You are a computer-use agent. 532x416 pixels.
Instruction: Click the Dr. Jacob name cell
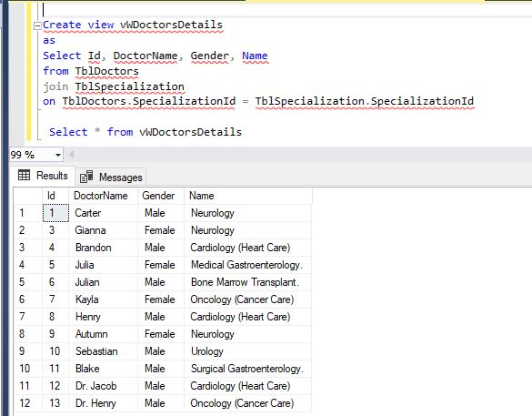click(103, 386)
